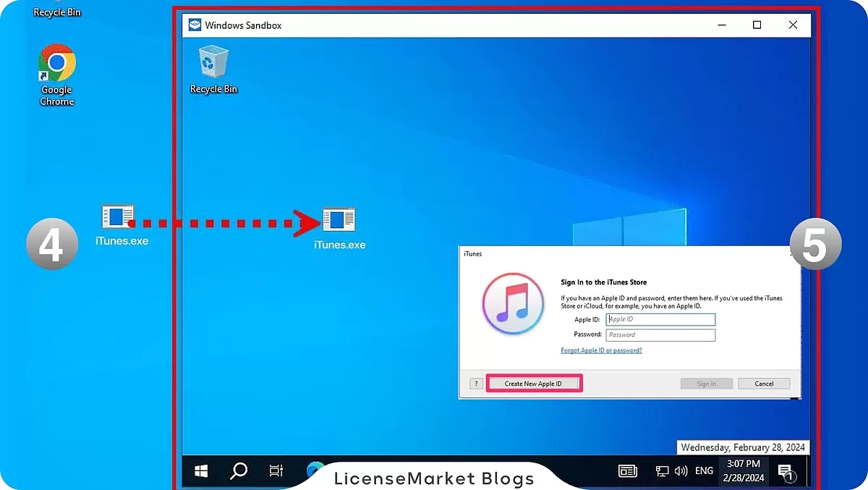The width and height of the screenshot is (868, 490).
Task: Click the ENG language indicator in the tray
Action: 704,471
